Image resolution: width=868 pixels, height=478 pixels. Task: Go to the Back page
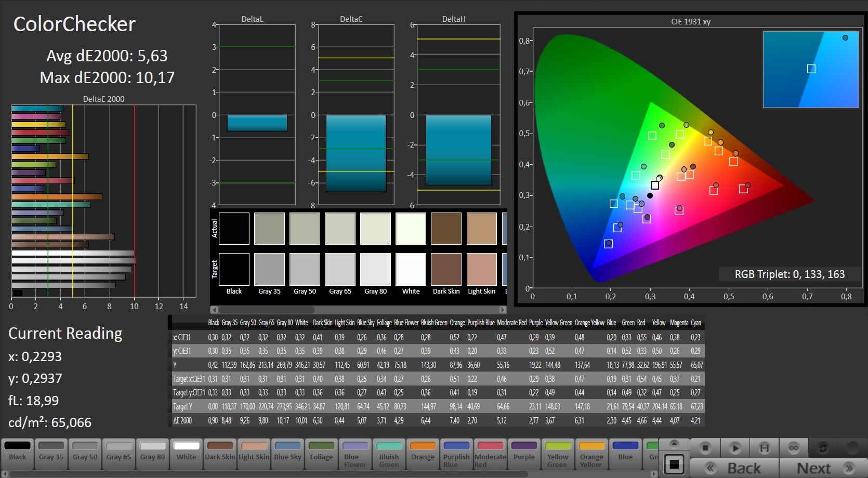pyautogui.click(x=734, y=468)
